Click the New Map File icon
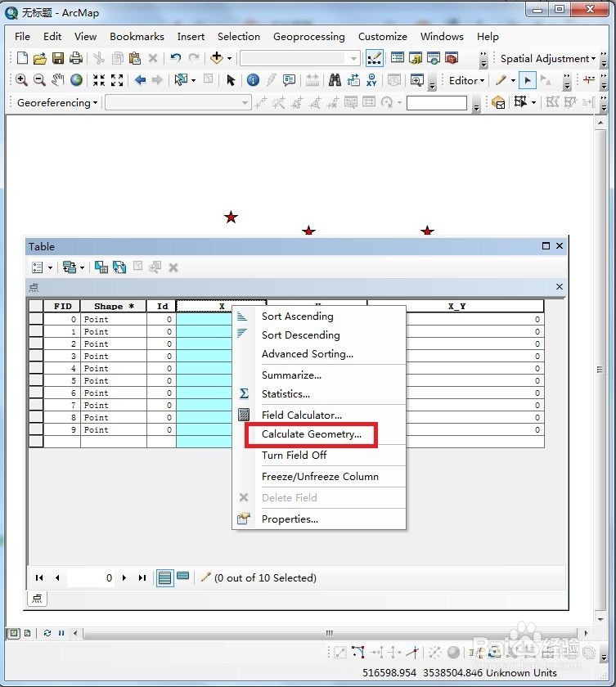 click(x=22, y=58)
